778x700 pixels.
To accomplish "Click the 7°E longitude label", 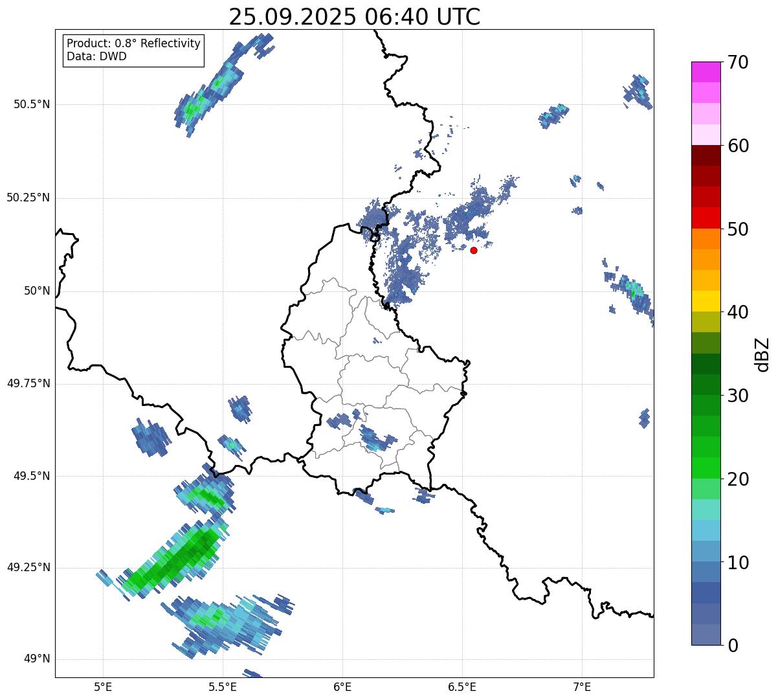I will tap(582, 686).
